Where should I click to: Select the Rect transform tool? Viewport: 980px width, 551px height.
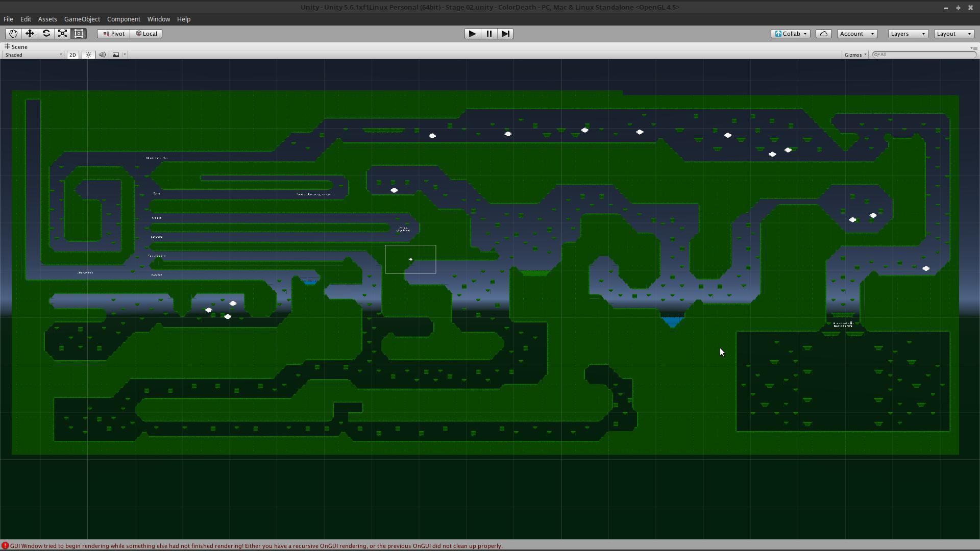79,34
